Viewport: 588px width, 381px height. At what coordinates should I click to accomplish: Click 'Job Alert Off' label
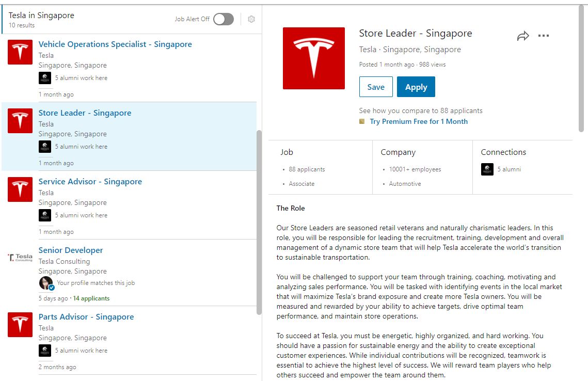pyautogui.click(x=192, y=19)
